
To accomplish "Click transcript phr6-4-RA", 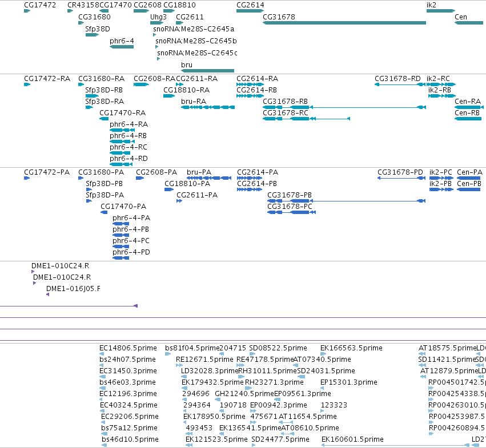I will [128, 124].
